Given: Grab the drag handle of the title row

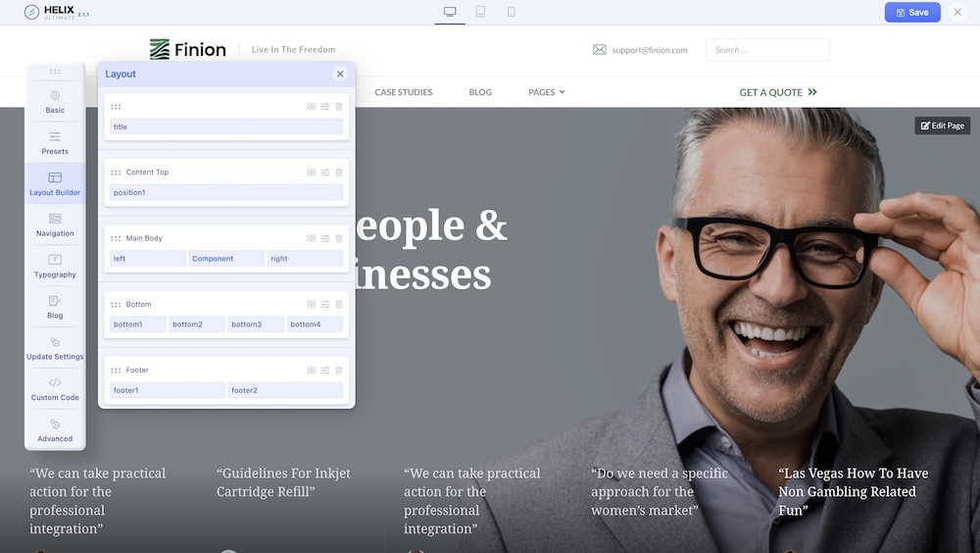Looking at the screenshot, I should pos(116,107).
